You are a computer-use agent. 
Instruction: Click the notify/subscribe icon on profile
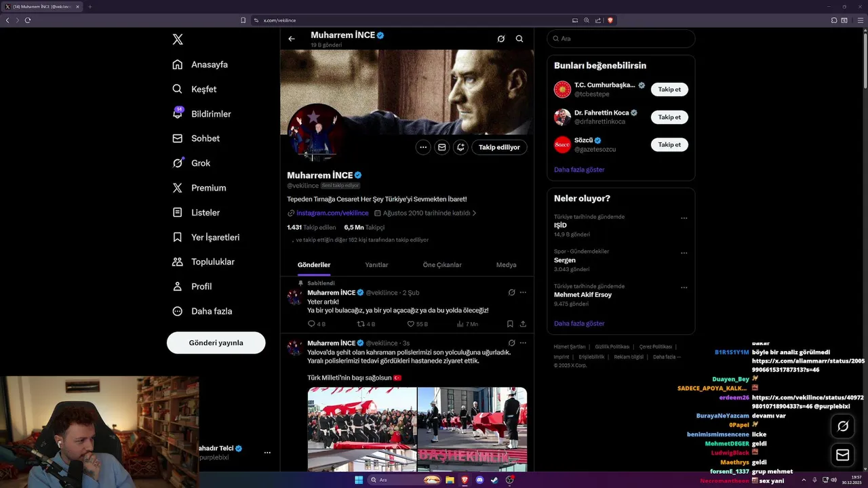pos(460,147)
